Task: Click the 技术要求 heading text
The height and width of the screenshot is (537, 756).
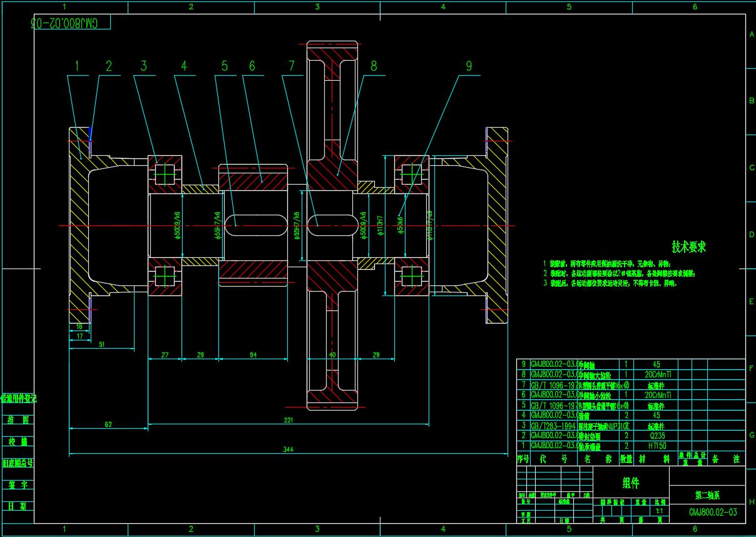Action: pyautogui.click(x=689, y=247)
